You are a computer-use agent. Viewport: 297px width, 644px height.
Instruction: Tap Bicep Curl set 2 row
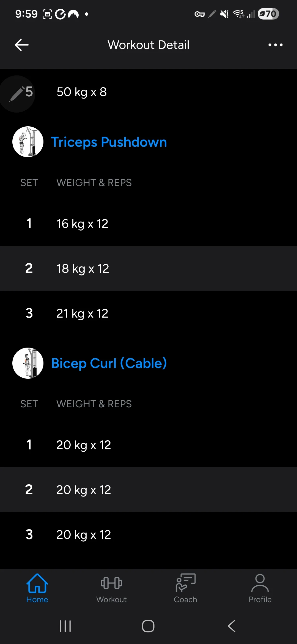148,490
